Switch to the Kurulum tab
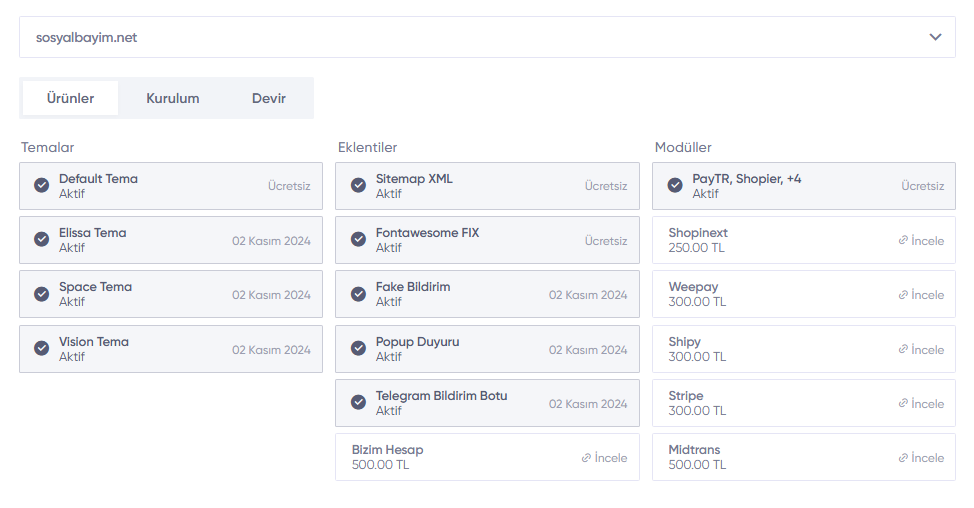This screenshot has height=508, width=974. point(173,98)
